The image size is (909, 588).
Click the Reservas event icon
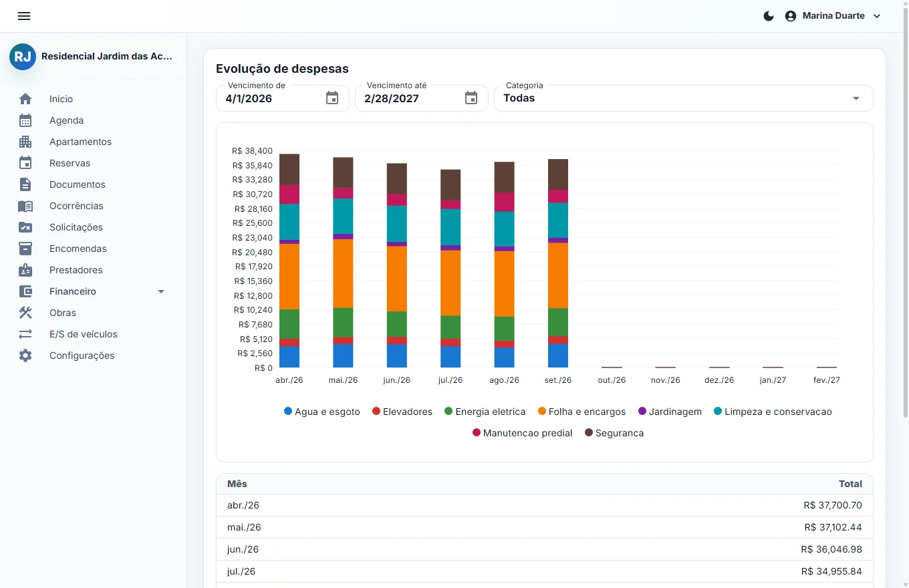point(25,163)
